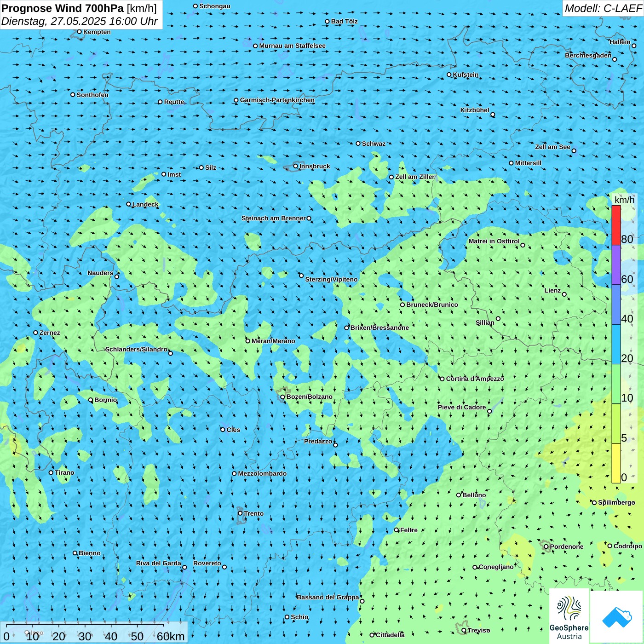644x644 pixels.
Task: Click the 'Bienno' label
Action: pos(90,553)
